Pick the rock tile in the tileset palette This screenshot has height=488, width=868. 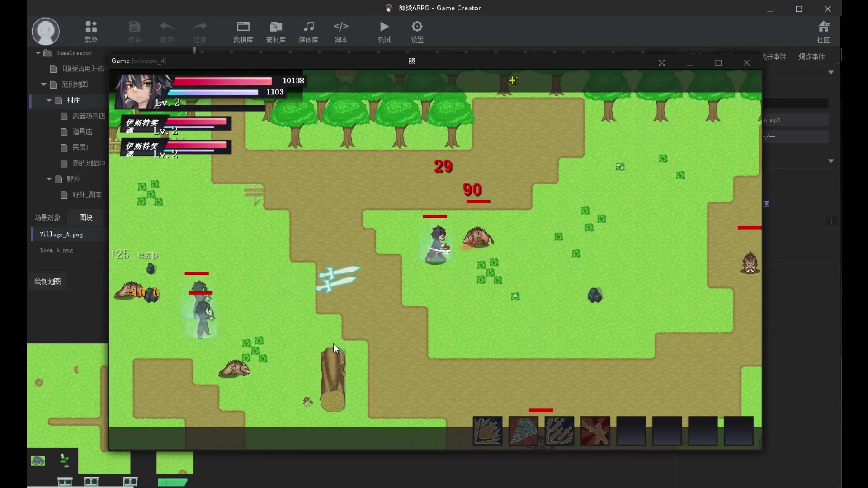[x=38, y=461]
